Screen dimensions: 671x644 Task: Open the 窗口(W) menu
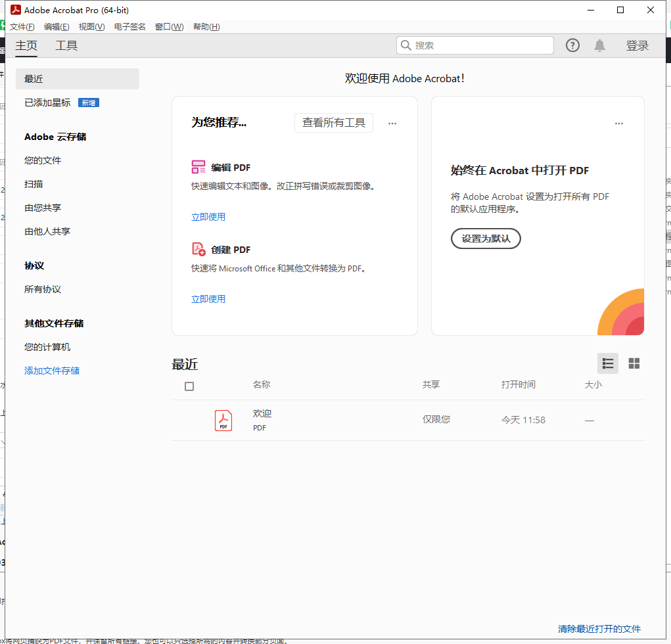169,27
